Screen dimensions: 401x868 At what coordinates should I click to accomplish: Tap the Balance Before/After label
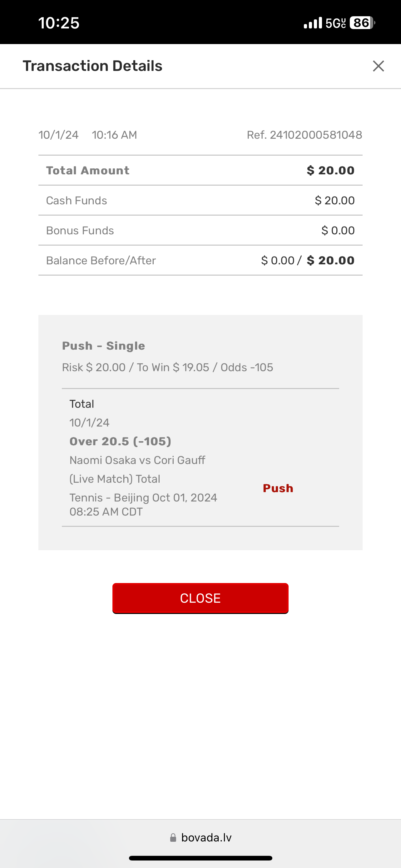pos(101,261)
